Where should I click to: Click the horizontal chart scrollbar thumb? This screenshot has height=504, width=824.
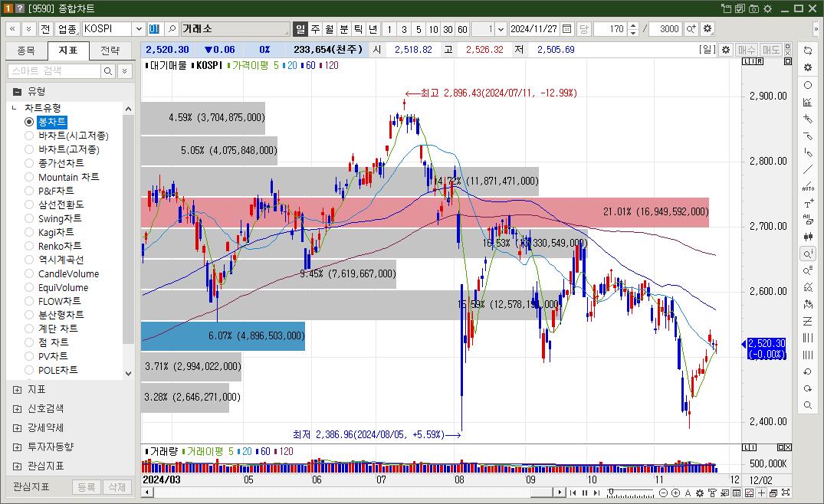pos(540,493)
